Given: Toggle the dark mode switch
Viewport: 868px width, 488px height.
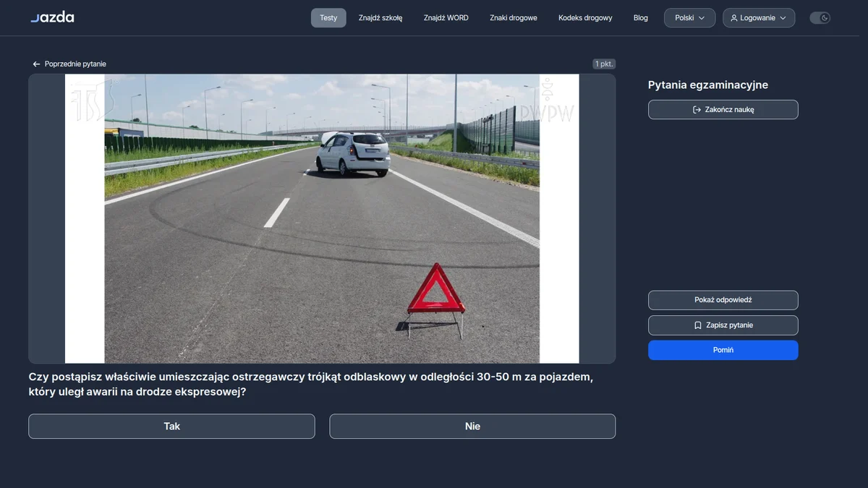Looking at the screenshot, I should tap(820, 18).
